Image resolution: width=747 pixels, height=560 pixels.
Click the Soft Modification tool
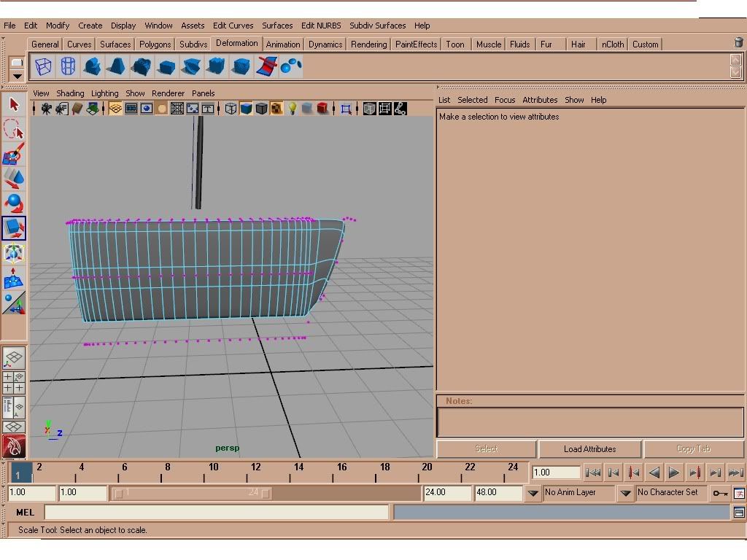pos(14,278)
